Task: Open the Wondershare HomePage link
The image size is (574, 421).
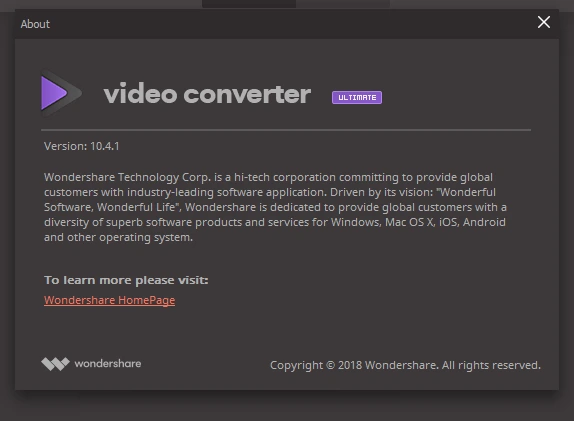Action: coord(109,300)
